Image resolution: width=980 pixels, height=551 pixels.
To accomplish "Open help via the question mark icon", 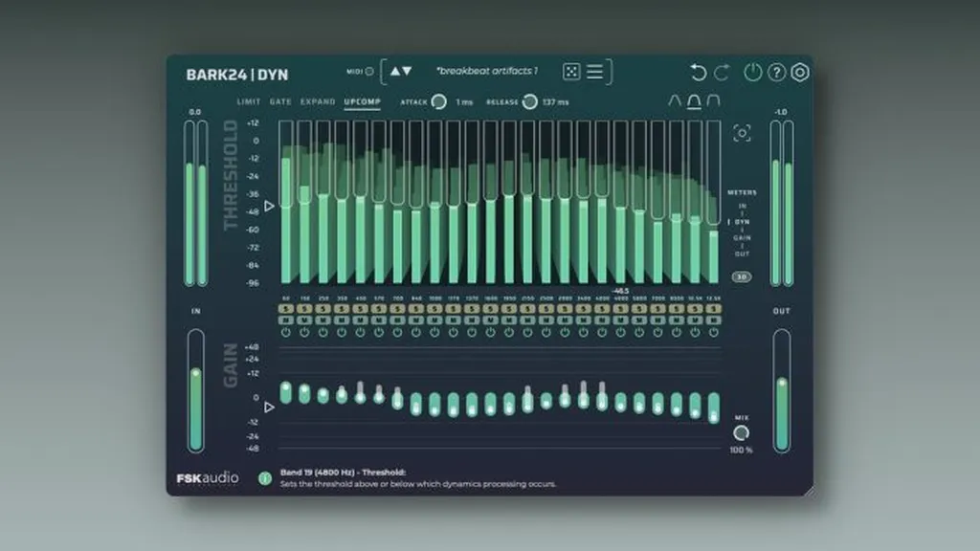I will [x=777, y=73].
